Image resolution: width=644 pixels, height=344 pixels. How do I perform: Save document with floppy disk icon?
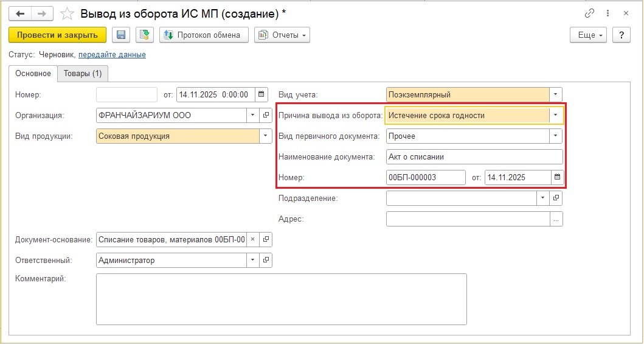tap(121, 35)
